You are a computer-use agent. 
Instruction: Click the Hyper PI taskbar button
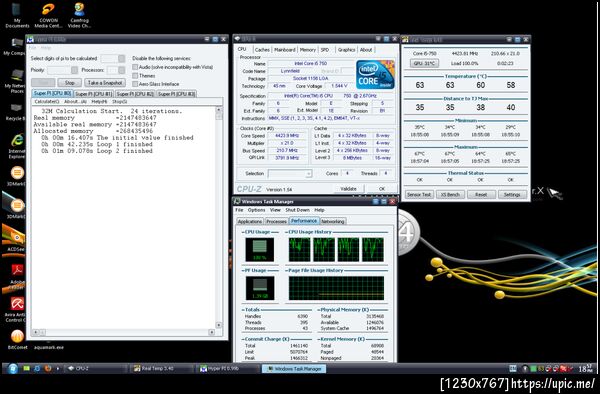pos(227,369)
